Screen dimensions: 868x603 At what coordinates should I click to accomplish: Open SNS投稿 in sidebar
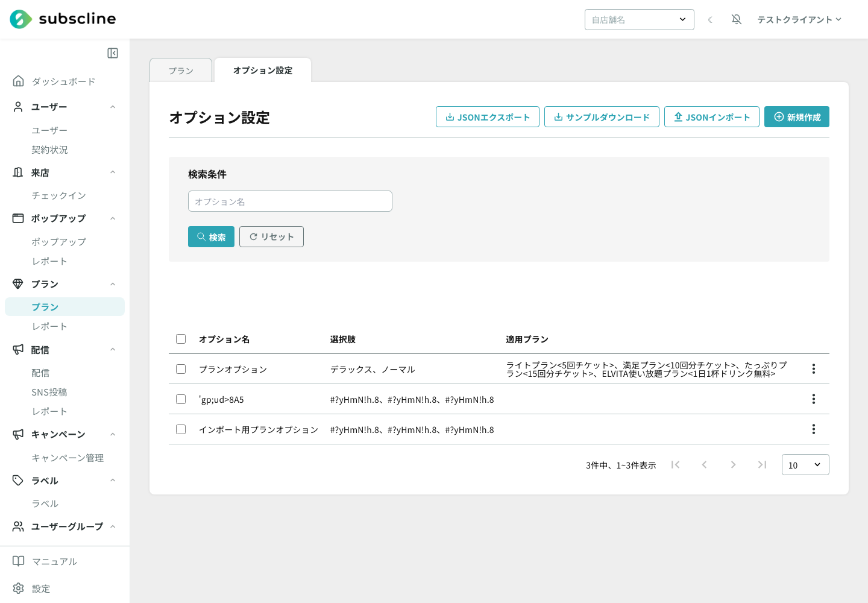pos(49,392)
